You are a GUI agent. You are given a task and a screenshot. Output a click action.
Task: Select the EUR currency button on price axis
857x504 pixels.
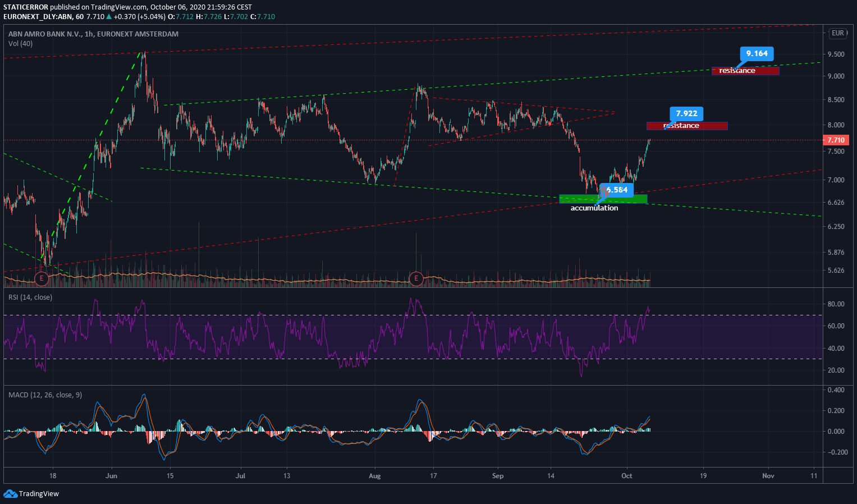pyautogui.click(x=838, y=33)
